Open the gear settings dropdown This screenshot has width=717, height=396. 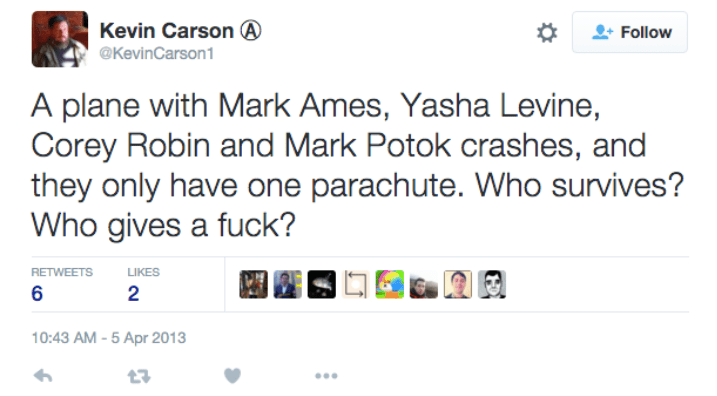pyautogui.click(x=547, y=32)
